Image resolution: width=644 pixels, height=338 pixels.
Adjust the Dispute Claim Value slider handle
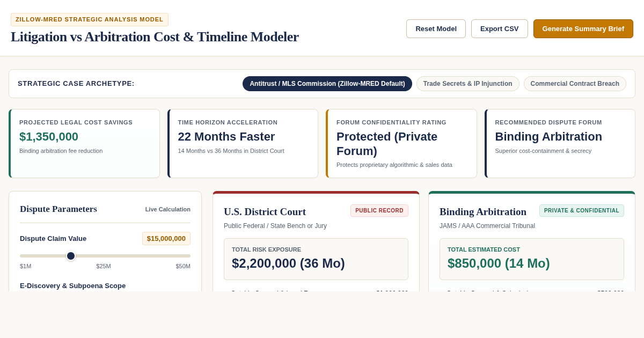click(x=71, y=256)
